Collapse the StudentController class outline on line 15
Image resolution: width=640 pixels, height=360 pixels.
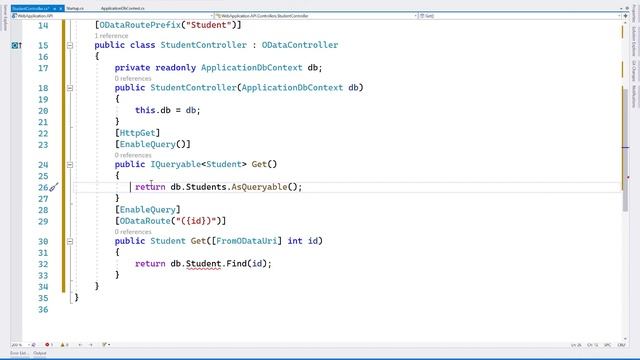pyautogui.click(x=70, y=45)
